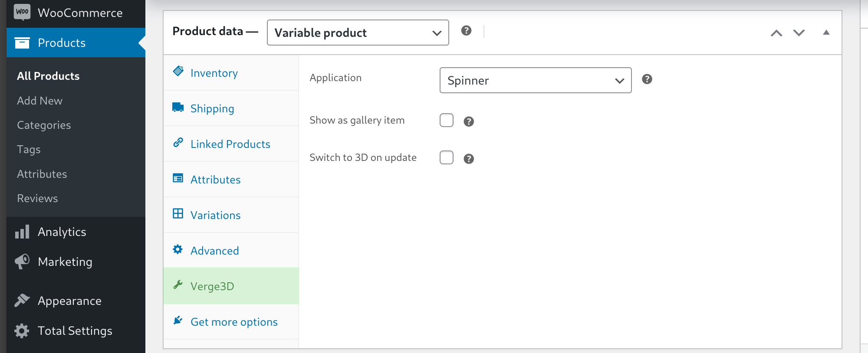
Task: Click help icon for Switch to 3D on update
Action: pos(469,159)
